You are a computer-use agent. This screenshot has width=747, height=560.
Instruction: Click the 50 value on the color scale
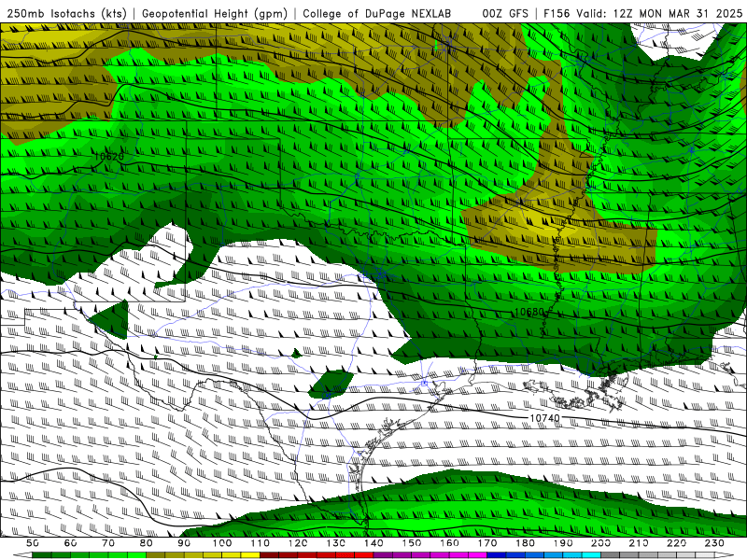(x=33, y=543)
